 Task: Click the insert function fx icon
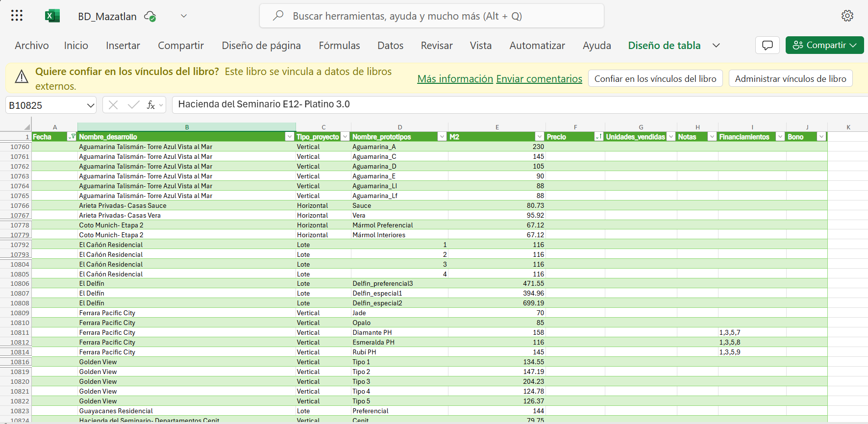pyautogui.click(x=151, y=105)
